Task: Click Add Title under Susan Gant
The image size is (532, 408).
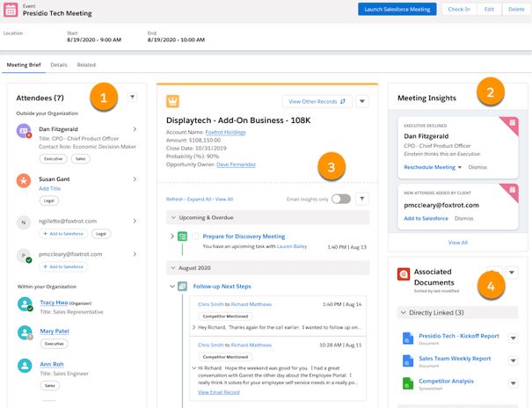Action: click(50, 188)
